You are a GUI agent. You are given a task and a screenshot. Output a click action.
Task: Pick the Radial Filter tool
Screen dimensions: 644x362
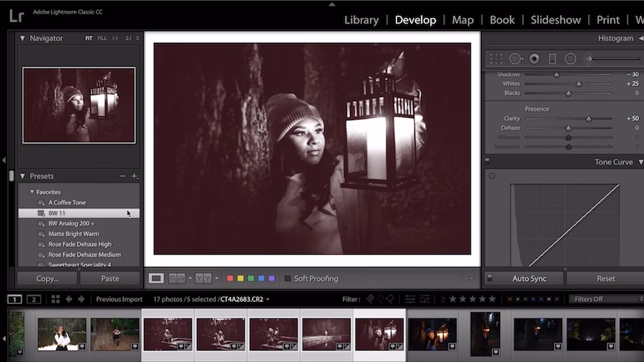[570, 59]
